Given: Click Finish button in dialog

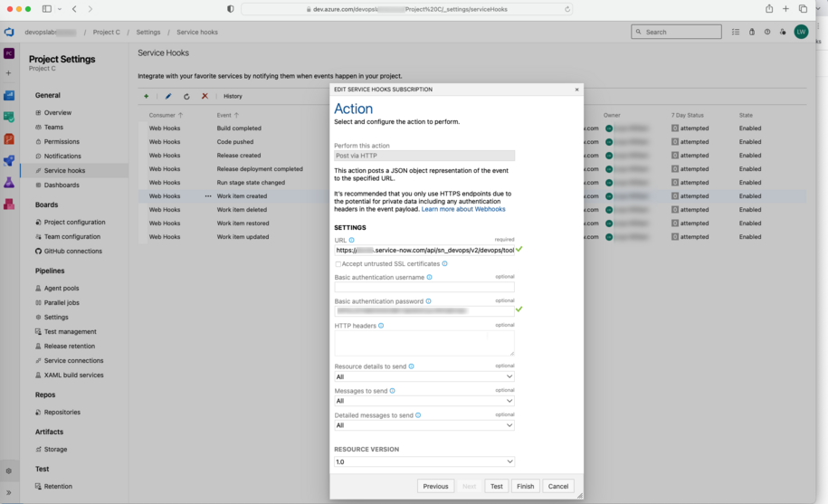Looking at the screenshot, I should click(526, 486).
